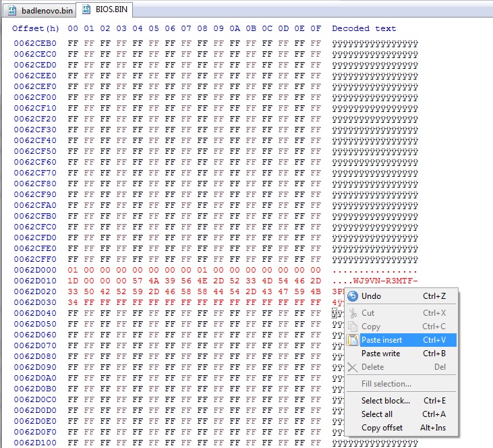Select the BIOS.BIN tab

106,9
